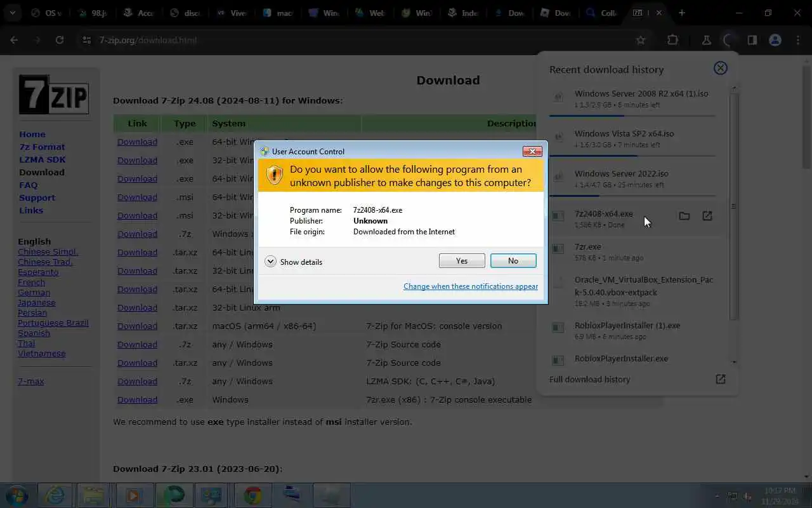812x508 pixels.
Task: Click the download history panel scrollbar
Action: point(734,206)
